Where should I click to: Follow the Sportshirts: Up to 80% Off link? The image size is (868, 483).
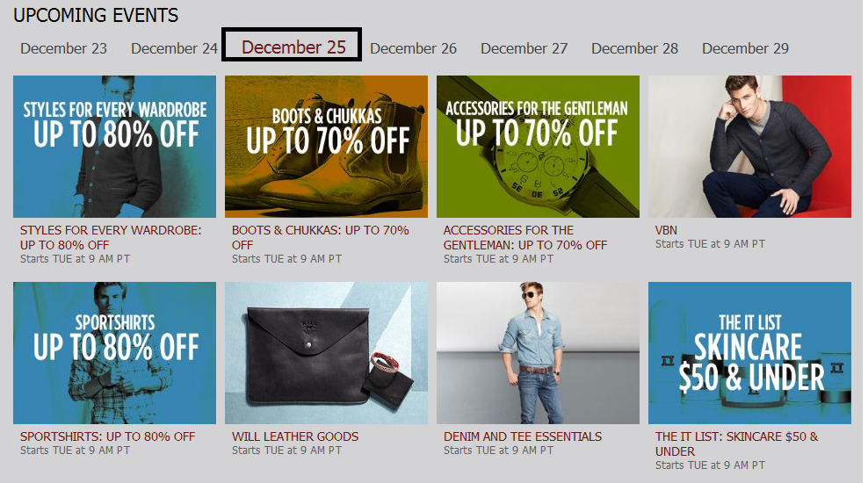click(x=107, y=436)
